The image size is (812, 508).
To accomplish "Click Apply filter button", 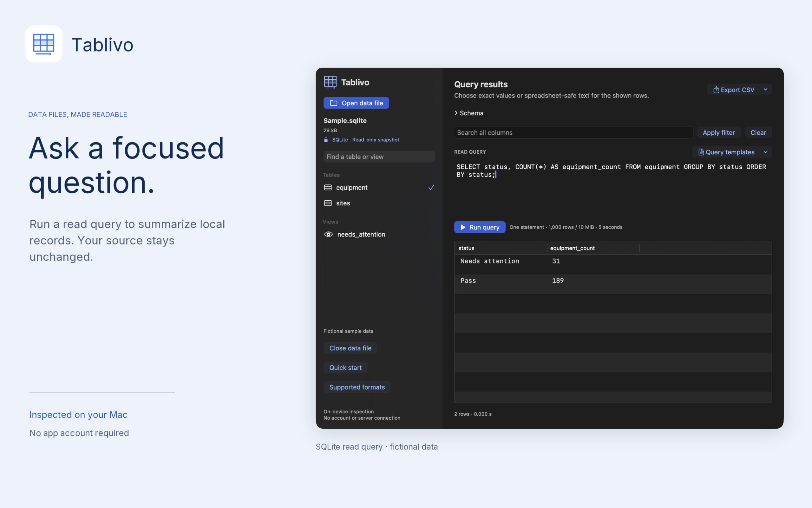I will pyautogui.click(x=719, y=133).
